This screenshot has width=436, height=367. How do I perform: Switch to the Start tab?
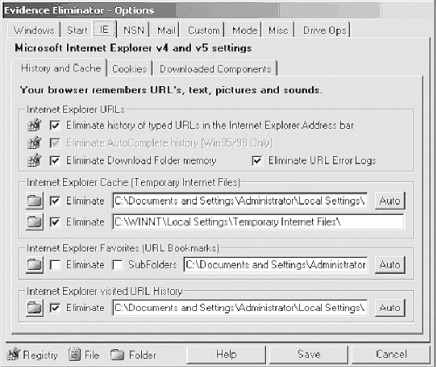(x=77, y=30)
